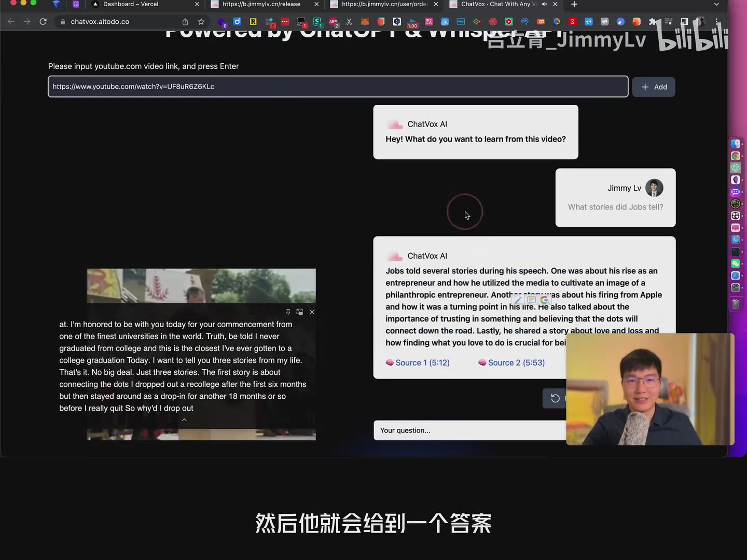Image resolution: width=747 pixels, height=560 pixels.
Task: Open the MetaMask fox extension
Action: point(365,22)
